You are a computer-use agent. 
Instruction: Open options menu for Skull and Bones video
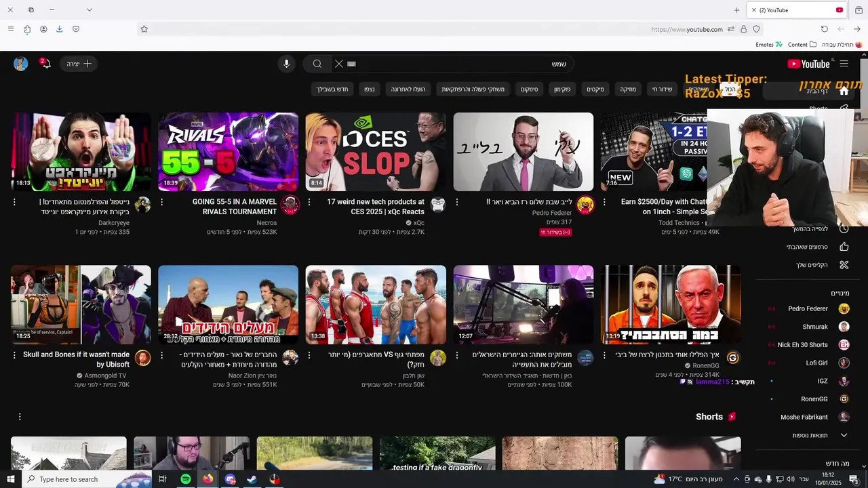[x=14, y=354]
